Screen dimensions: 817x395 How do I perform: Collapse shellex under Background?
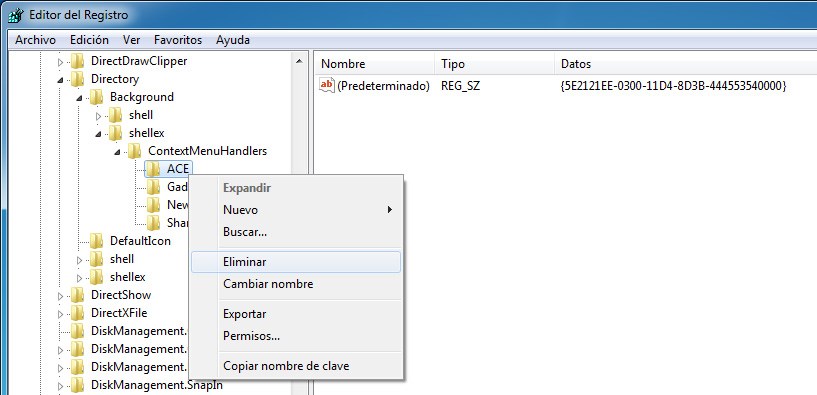coord(98,133)
